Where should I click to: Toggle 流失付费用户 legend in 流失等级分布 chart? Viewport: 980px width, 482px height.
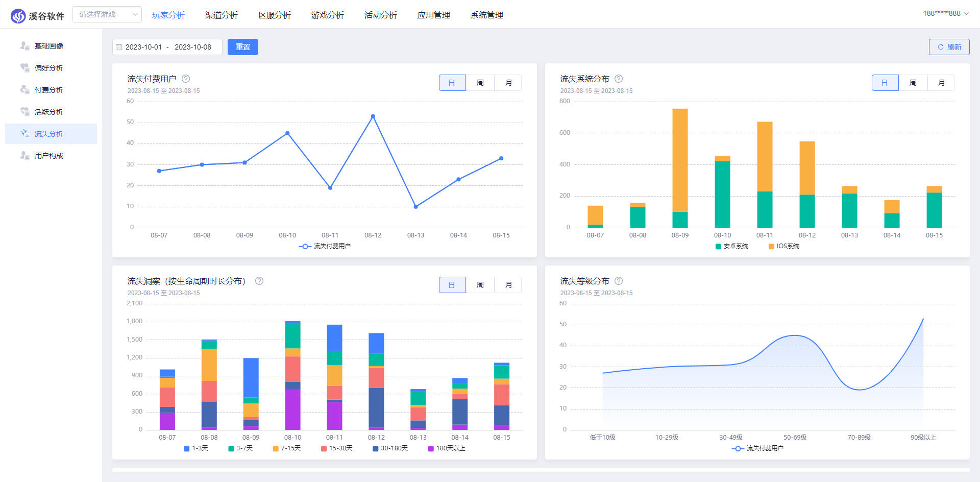click(757, 448)
